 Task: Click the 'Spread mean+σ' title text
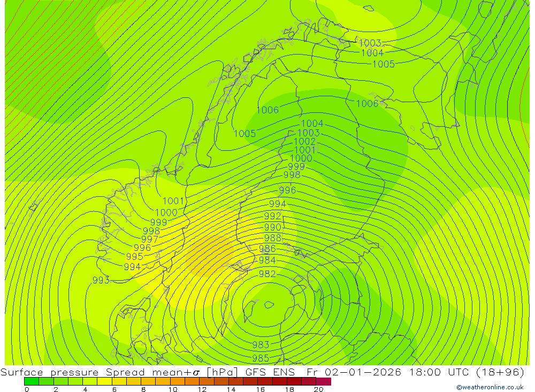152,372
